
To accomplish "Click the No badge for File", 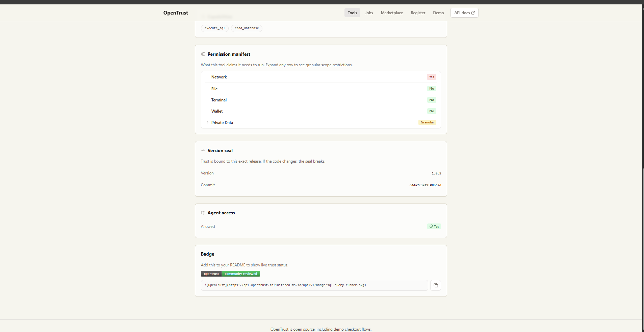I will [x=432, y=89].
